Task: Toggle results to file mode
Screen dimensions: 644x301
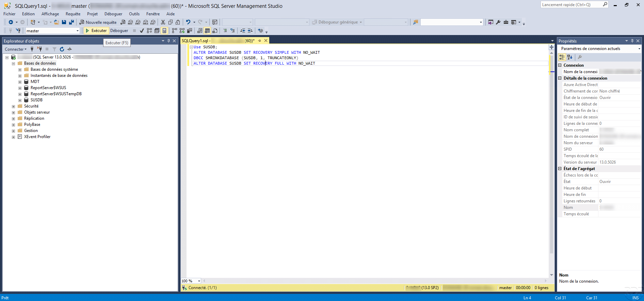Action: (215, 31)
